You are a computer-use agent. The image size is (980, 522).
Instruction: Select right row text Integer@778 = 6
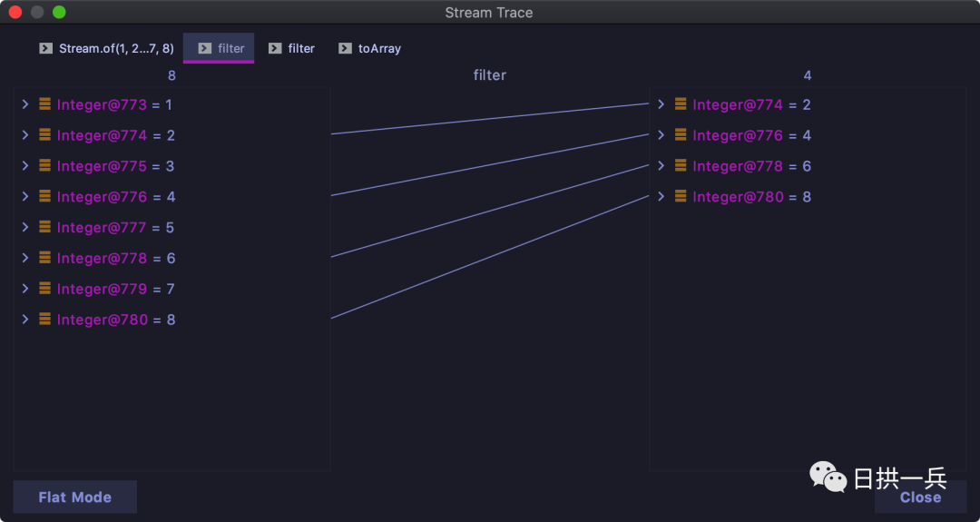click(752, 165)
